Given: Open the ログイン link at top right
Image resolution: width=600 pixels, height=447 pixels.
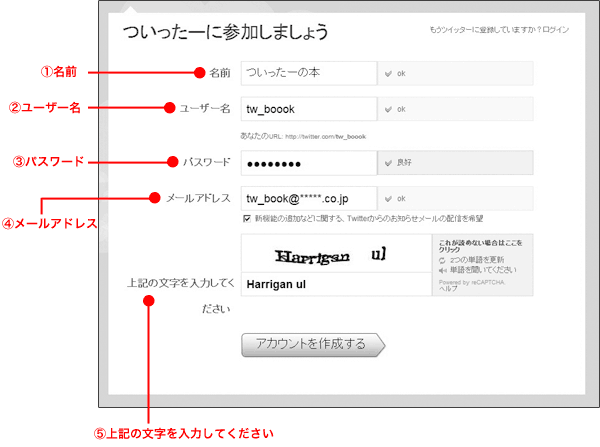Looking at the screenshot, I should (556, 30).
